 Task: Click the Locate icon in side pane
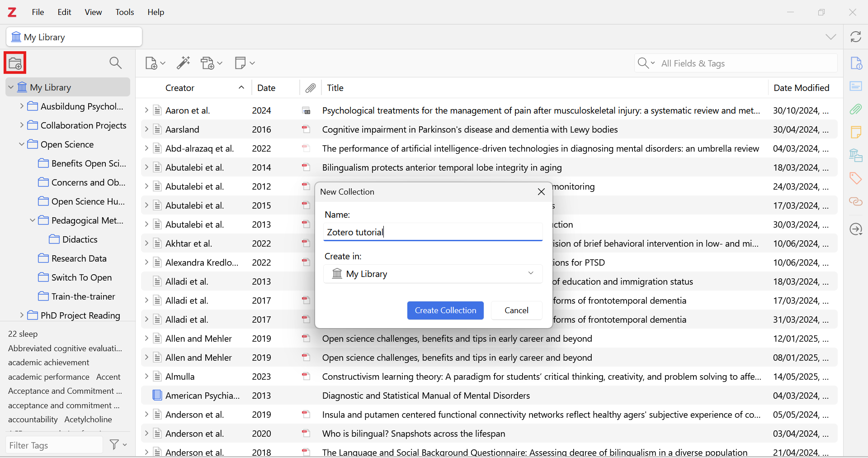pyautogui.click(x=856, y=229)
